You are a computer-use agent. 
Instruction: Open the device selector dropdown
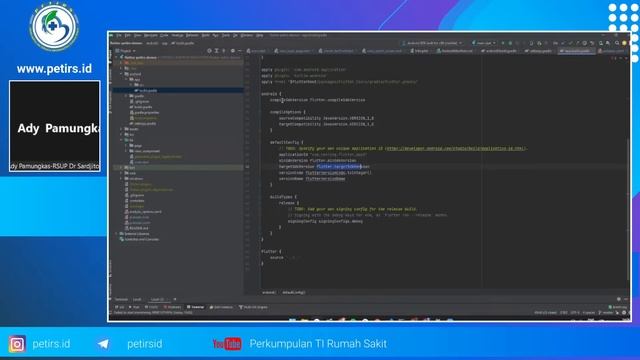coord(433,43)
